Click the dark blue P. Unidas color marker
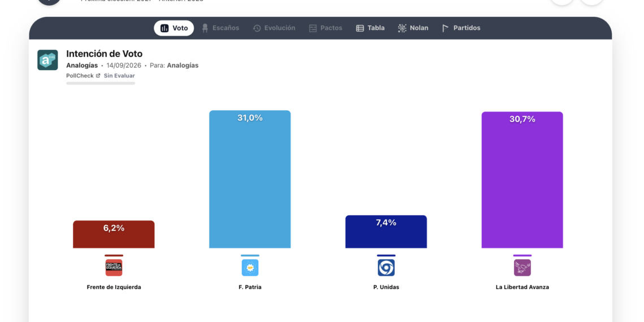The width and height of the screenshot is (644, 322). (386, 255)
